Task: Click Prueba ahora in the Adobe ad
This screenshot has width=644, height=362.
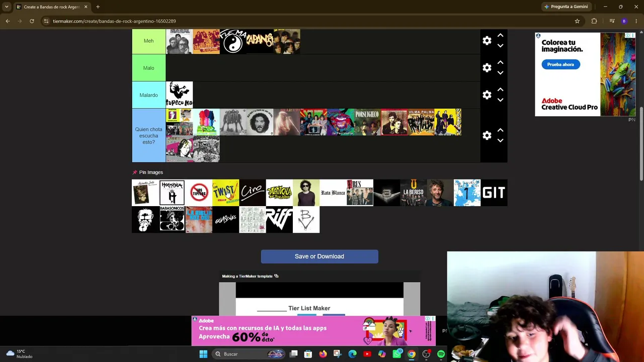Action: tap(560, 64)
